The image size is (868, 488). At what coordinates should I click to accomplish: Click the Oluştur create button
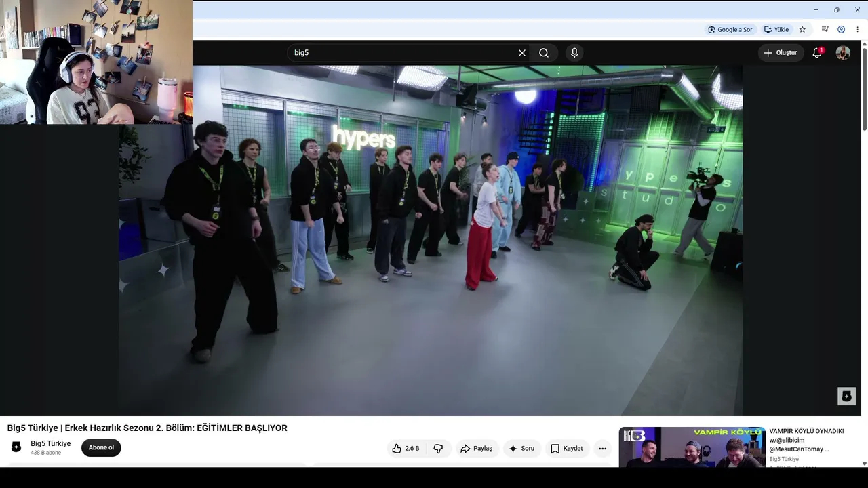point(781,53)
